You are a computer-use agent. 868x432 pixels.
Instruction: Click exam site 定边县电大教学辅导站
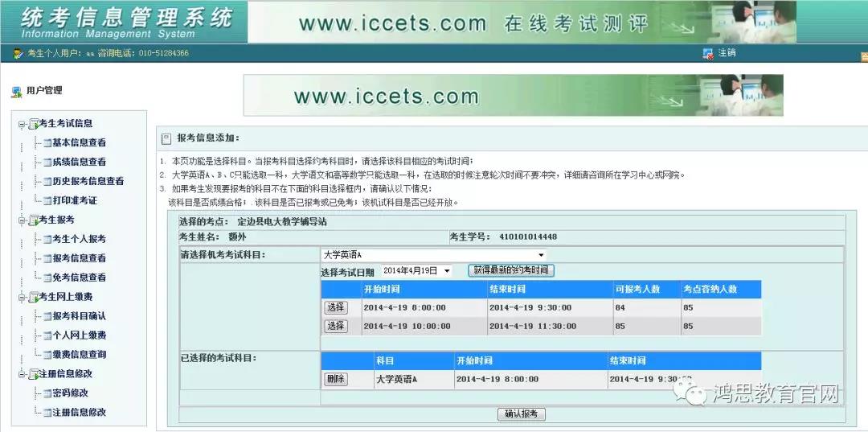pos(282,222)
